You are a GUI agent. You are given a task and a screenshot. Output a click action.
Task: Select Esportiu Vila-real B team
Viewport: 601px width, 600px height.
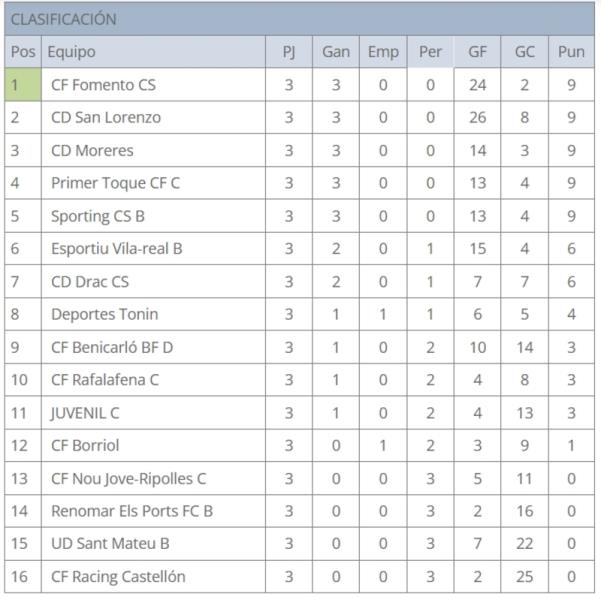(116, 249)
